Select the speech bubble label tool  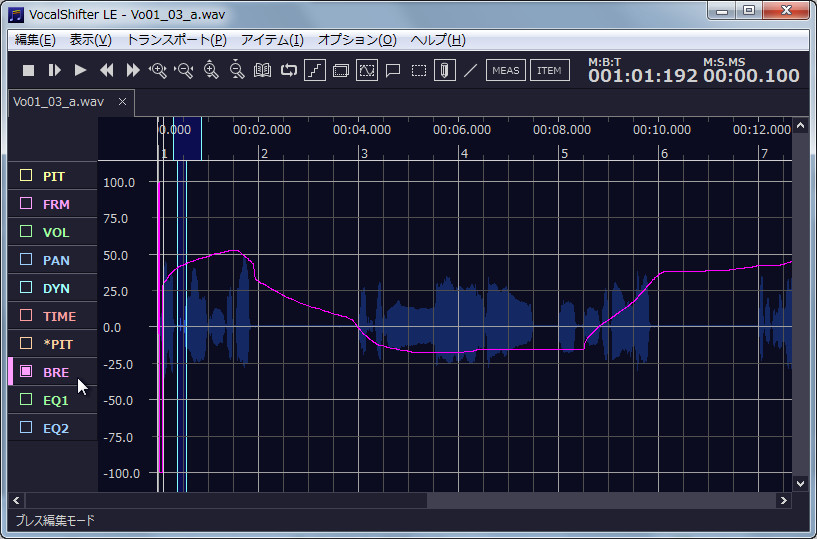(393, 70)
